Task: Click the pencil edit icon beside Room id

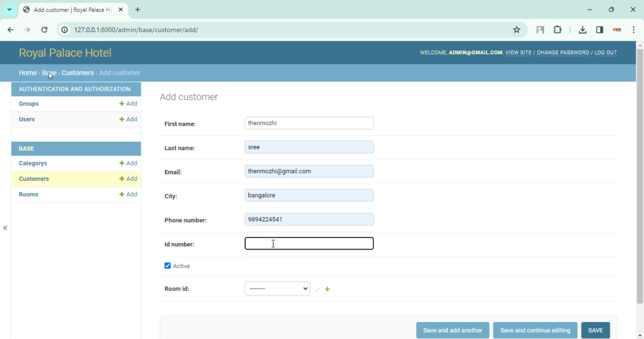Action: point(318,289)
